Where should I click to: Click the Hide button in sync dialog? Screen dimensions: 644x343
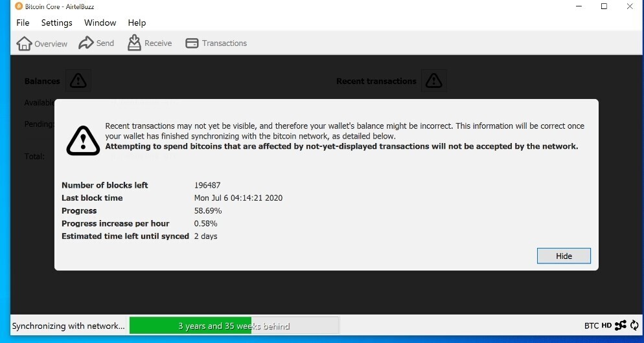coord(564,256)
